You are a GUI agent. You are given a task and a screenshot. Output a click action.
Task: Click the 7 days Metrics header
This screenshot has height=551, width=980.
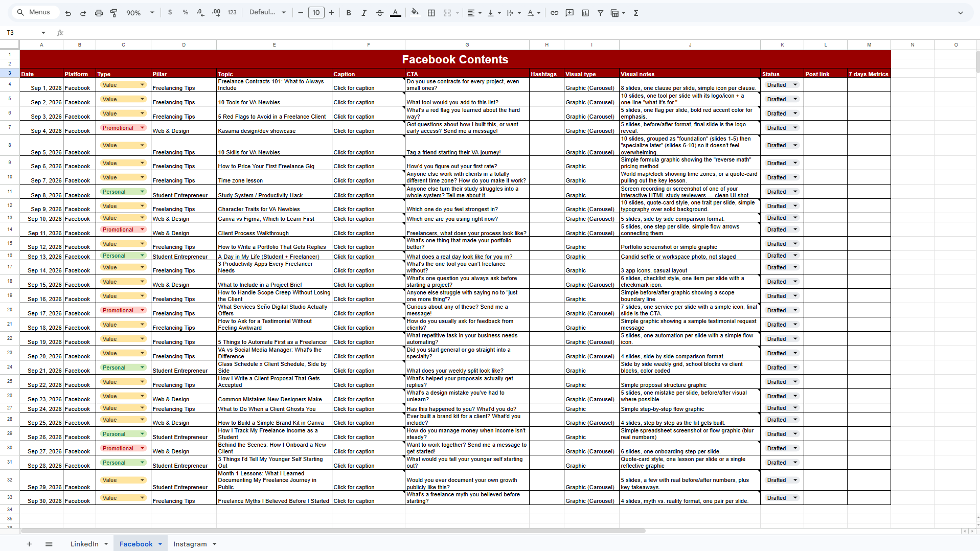pyautogui.click(x=869, y=74)
